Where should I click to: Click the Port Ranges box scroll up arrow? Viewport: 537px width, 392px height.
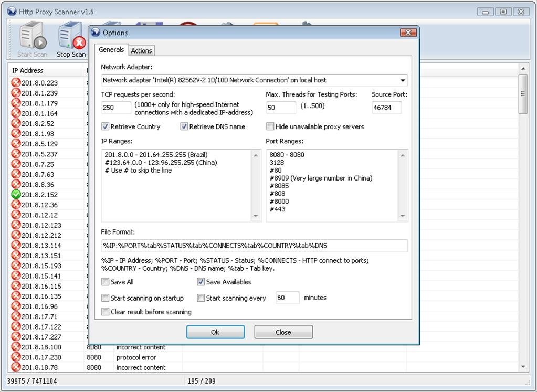pyautogui.click(x=403, y=155)
